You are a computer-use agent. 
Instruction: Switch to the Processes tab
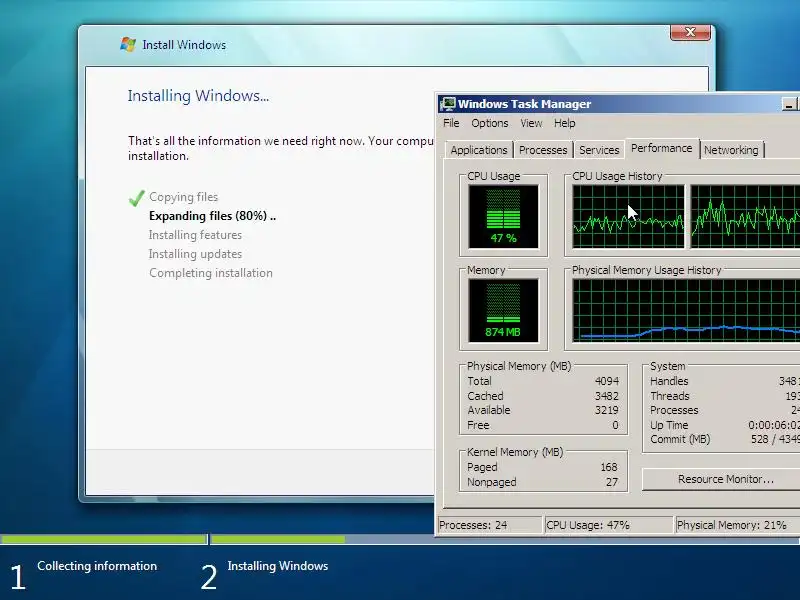point(543,150)
